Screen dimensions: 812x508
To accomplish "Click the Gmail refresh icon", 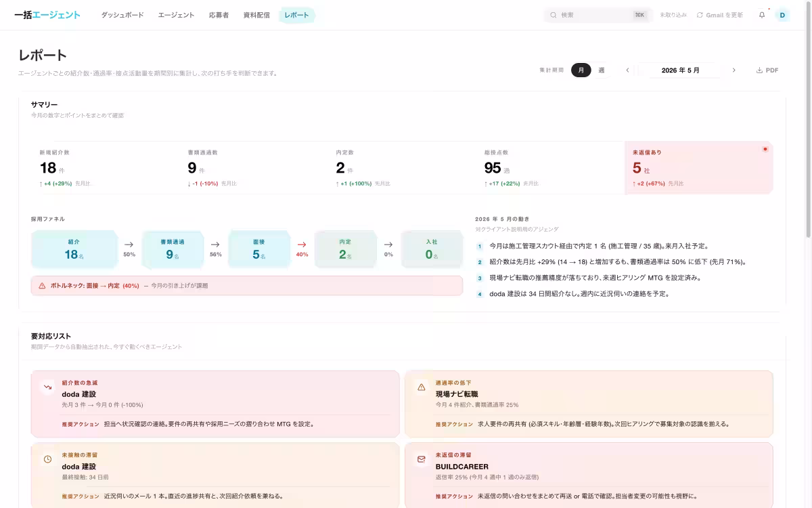I will pos(700,15).
